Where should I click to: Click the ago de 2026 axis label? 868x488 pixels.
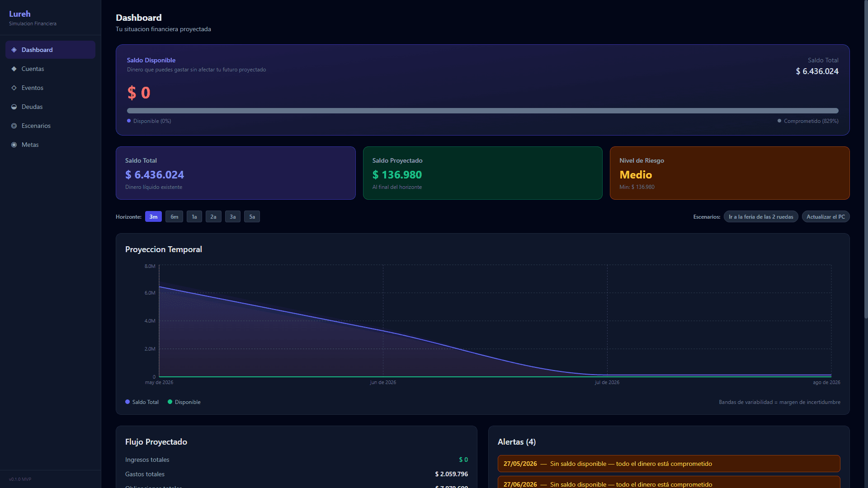[x=827, y=382]
